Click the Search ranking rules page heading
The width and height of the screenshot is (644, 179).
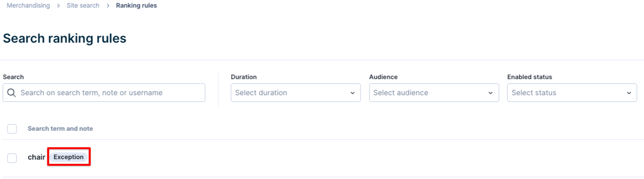click(65, 38)
